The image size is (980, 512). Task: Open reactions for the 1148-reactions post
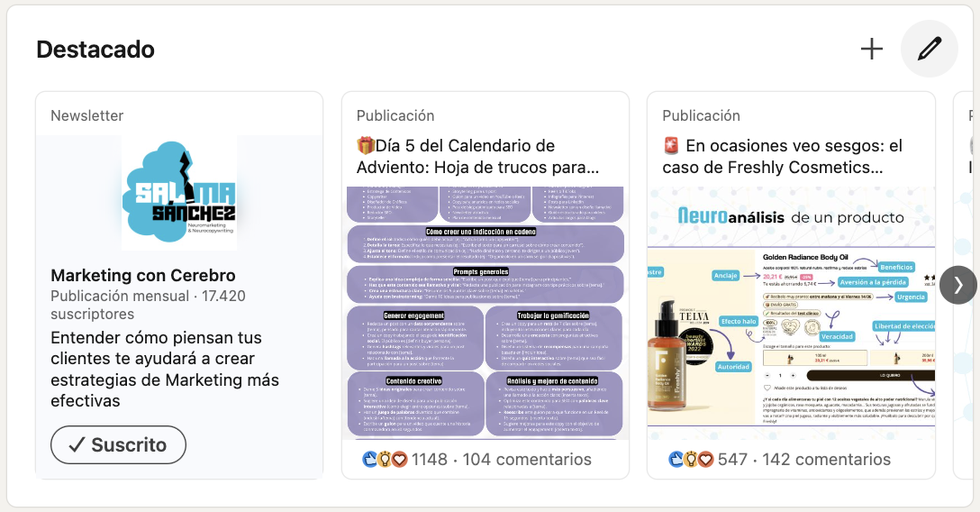point(404,460)
